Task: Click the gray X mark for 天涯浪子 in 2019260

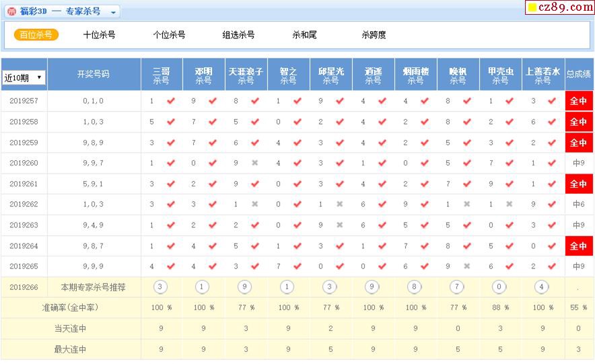Action: [255, 163]
